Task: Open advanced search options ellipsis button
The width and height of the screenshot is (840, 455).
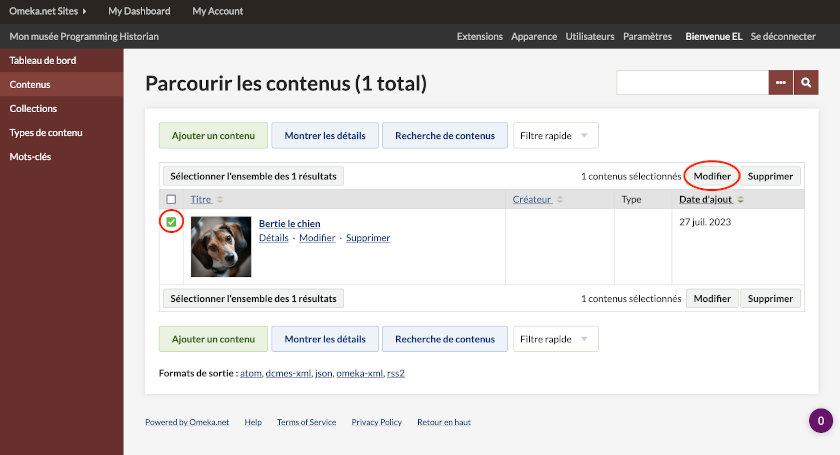Action: click(781, 83)
